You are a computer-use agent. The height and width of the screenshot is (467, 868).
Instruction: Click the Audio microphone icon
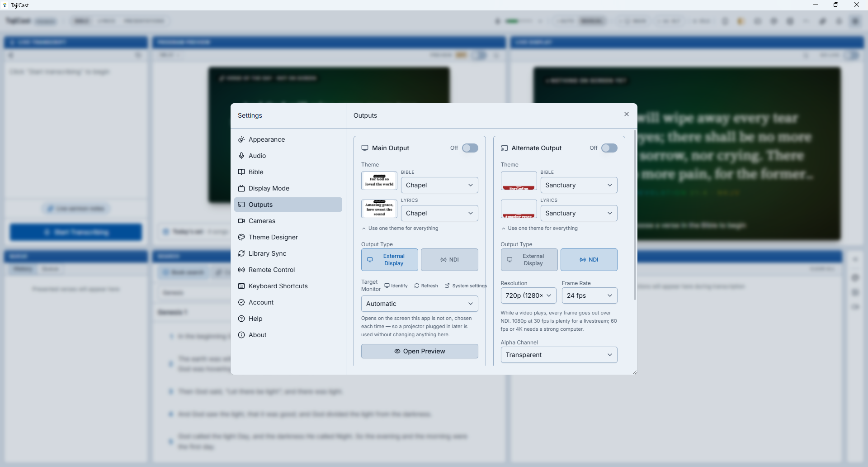[x=241, y=156]
